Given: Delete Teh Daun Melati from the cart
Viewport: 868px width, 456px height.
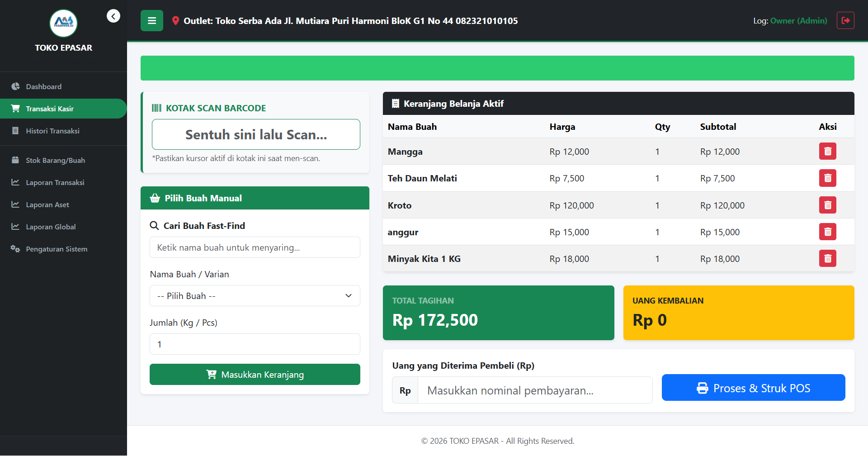Looking at the screenshot, I should point(828,178).
